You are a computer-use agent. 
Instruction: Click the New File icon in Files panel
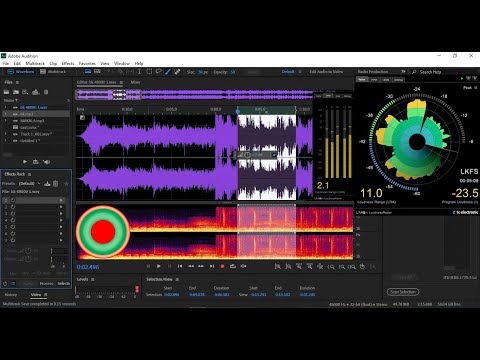point(25,92)
